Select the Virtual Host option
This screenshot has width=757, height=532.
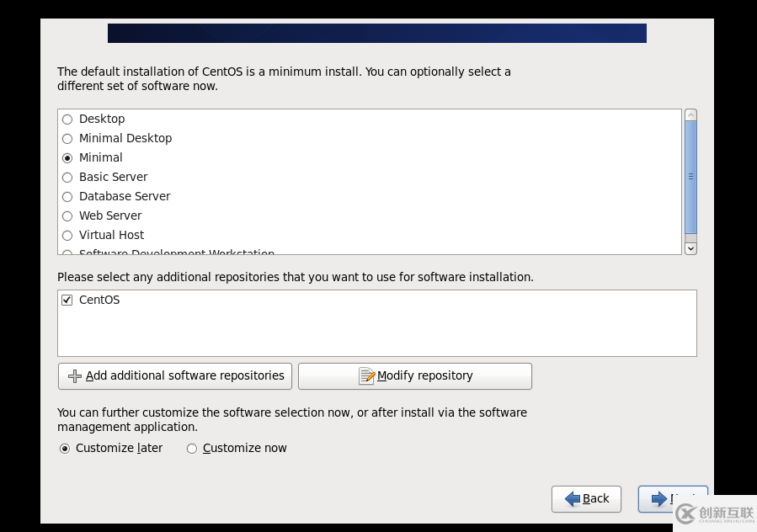pyautogui.click(x=67, y=235)
